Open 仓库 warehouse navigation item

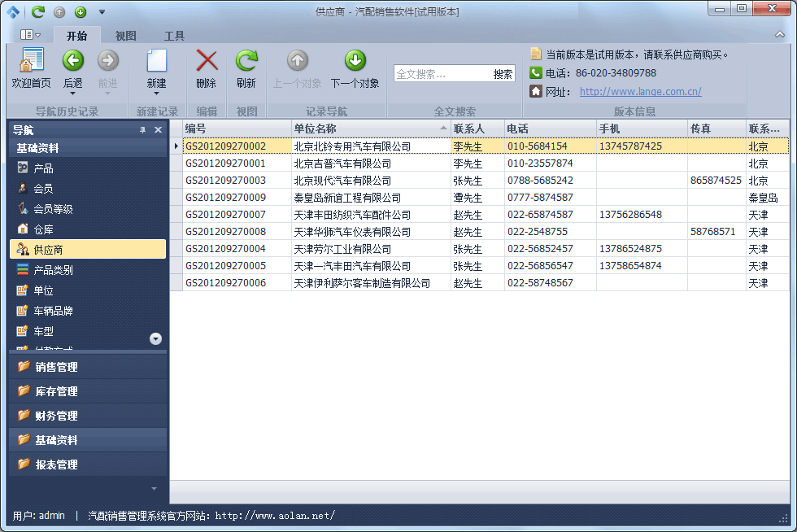pyautogui.click(x=44, y=229)
